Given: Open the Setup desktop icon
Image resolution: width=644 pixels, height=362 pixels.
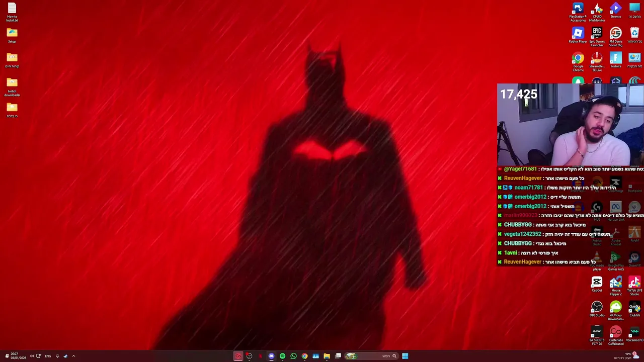Looking at the screenshot, I should tap(12, 35).
